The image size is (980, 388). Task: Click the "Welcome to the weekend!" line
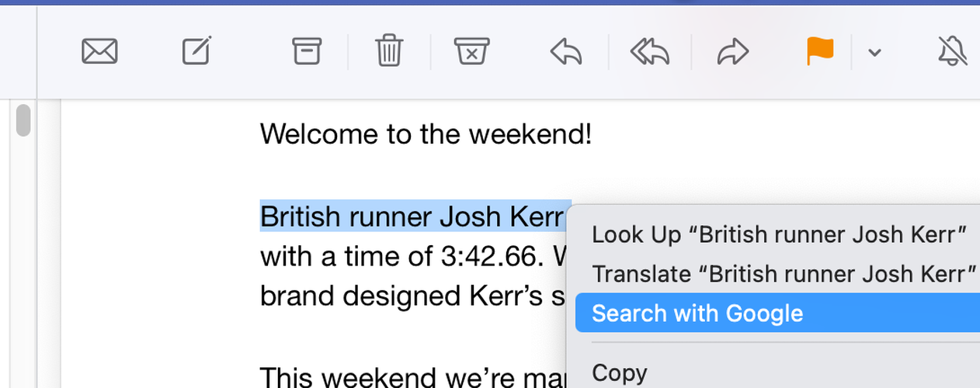(426, 134)
